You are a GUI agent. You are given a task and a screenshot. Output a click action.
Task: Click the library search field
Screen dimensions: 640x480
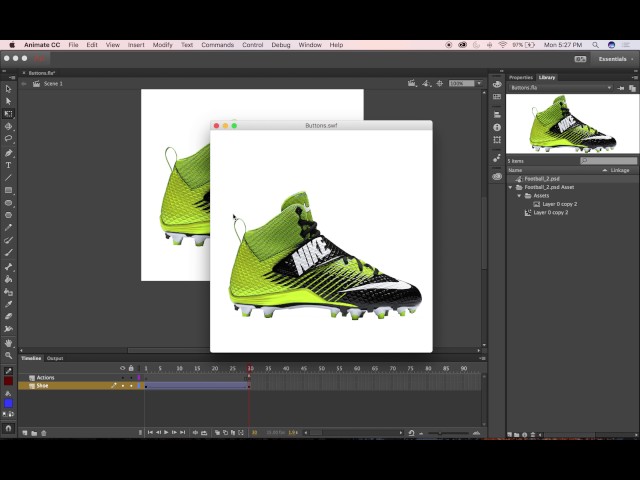click(x=609, y=161)
